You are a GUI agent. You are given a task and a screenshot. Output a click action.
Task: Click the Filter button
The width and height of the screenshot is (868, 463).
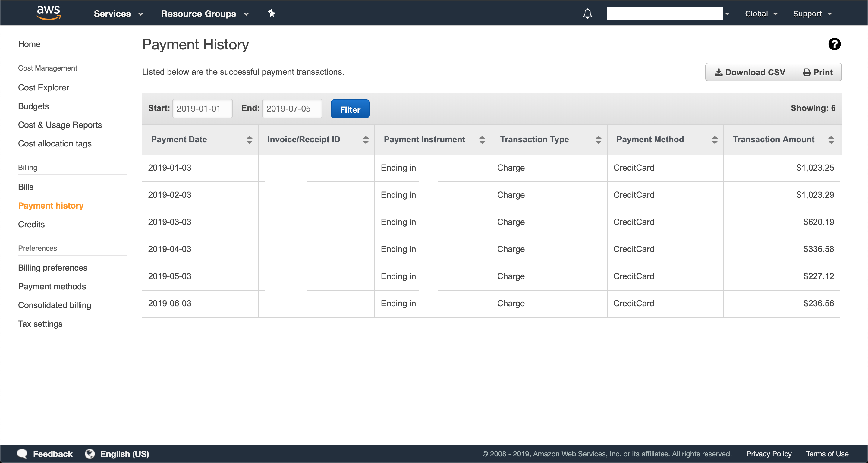pos(350,109)
